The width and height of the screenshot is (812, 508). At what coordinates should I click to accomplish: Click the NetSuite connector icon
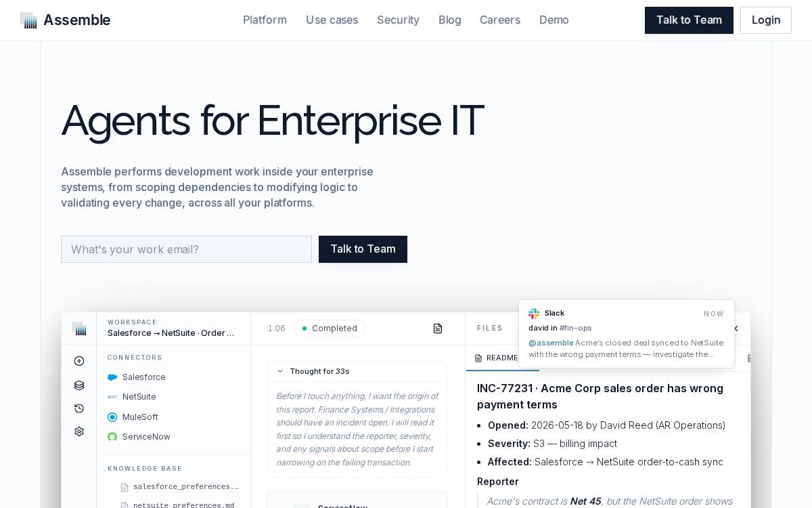click(112, 397)
